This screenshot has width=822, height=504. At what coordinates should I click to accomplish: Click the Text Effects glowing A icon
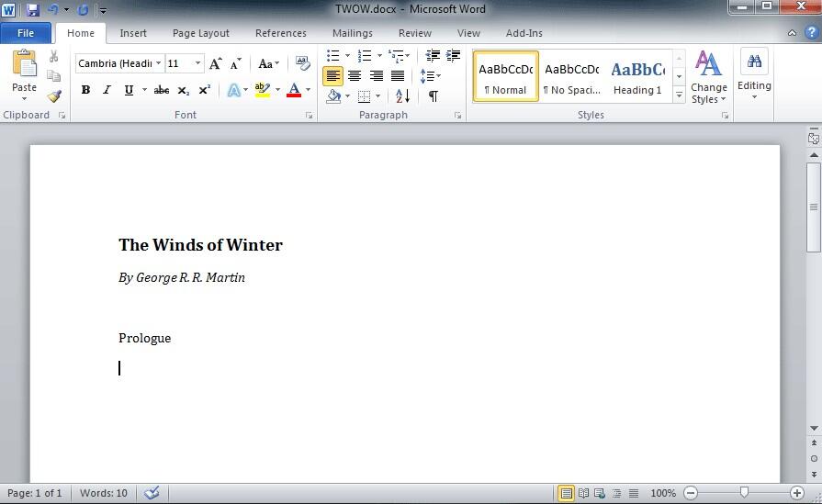point(234,90)
